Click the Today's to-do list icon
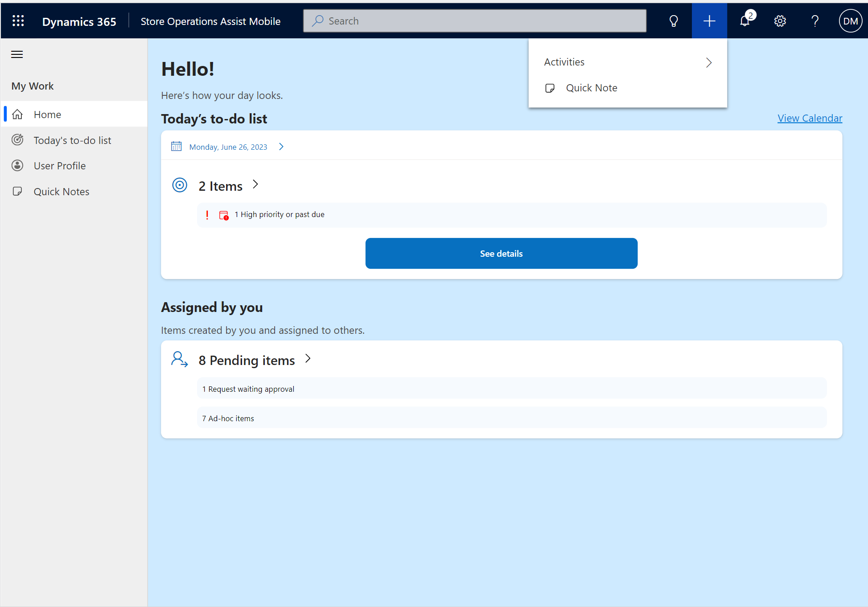This screenshot has height=607, width=868. pos(18,140)
